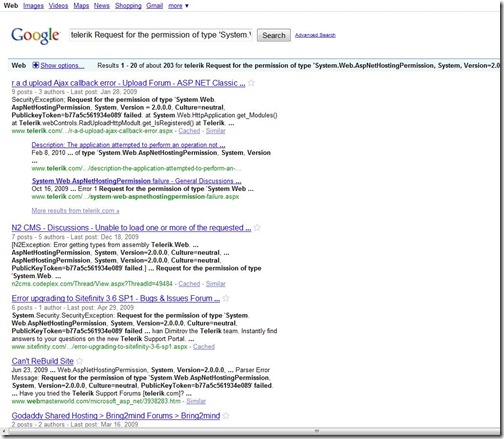This screenshot has height=439, width=504.
Task: Switch to News search
Action: 102,6
